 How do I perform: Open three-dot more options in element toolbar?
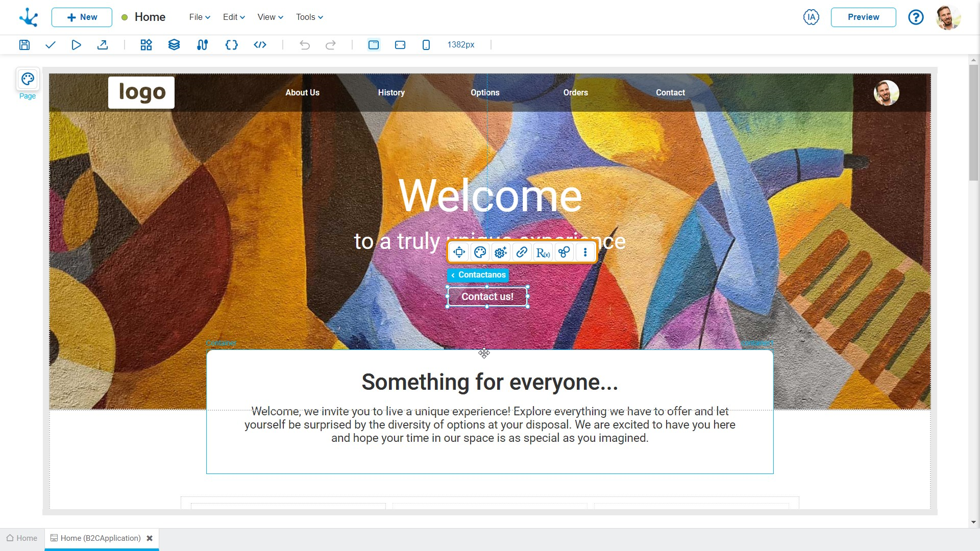[585, 252]
